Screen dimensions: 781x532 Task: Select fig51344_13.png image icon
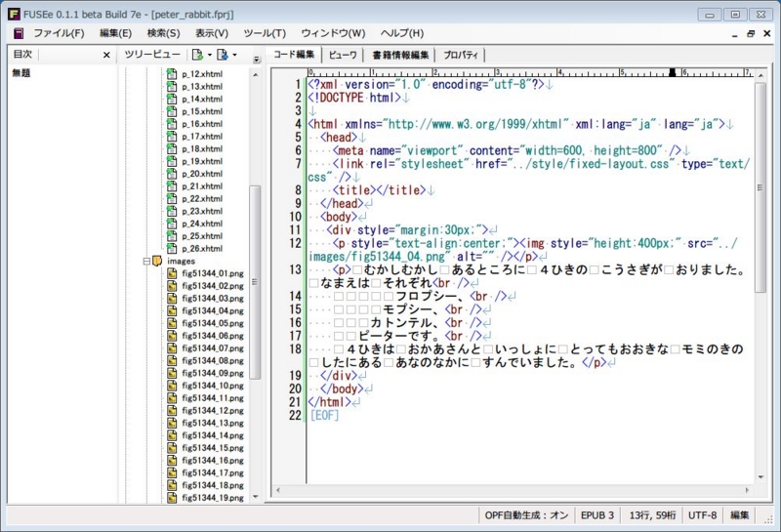[172, 423]
